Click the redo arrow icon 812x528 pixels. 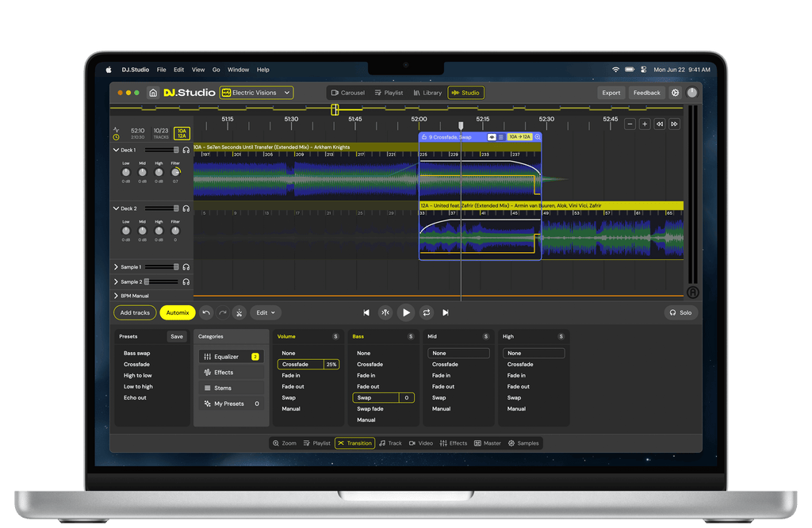point(223,312)
